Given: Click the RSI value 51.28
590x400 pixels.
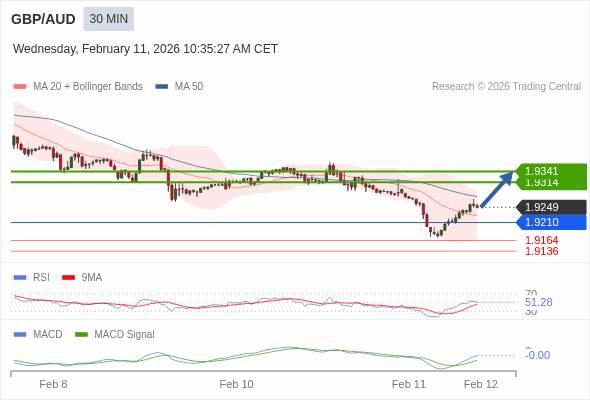Looking at the screenshot, I should 538,302.
